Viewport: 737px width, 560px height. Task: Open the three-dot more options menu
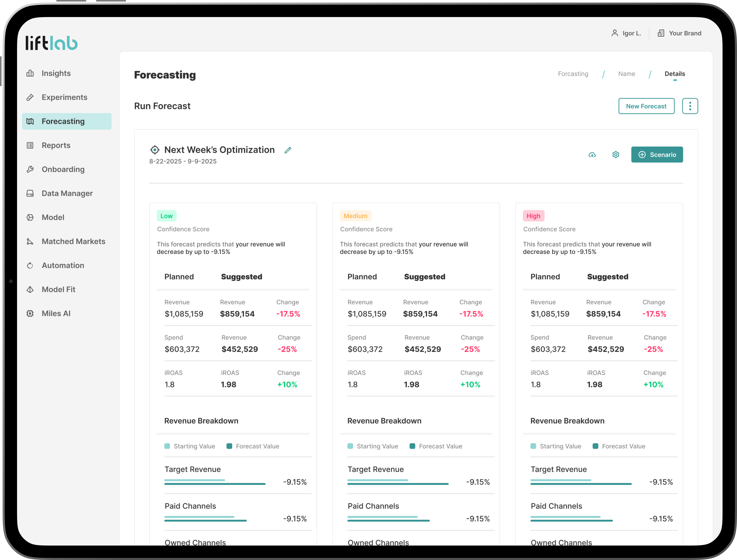click(690, 106)
